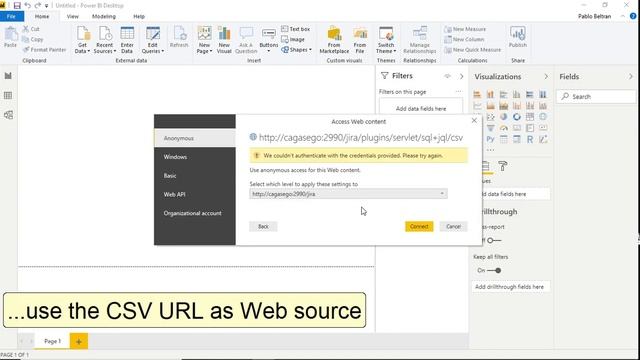Screen dimensions: 640x360
Task: Select the Format Painter tool
Action: point(44,49)
